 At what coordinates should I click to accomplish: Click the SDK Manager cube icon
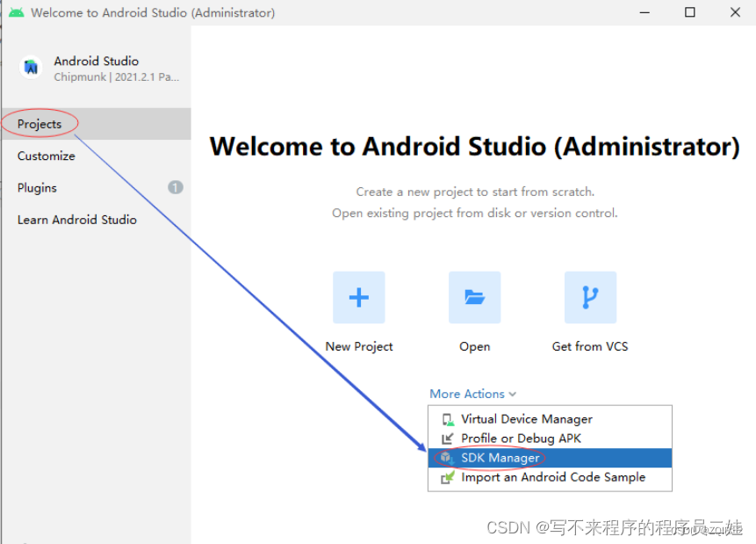click(447, 458)
